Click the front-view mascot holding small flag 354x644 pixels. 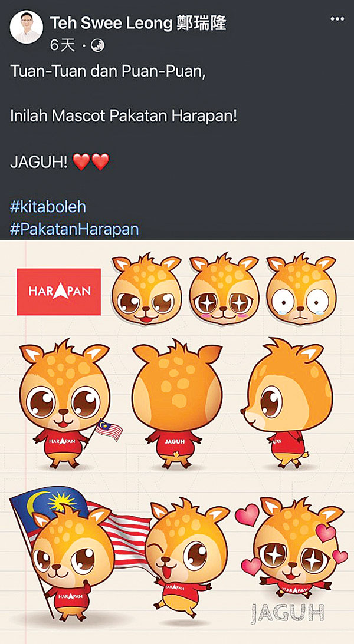coord(64,405)
